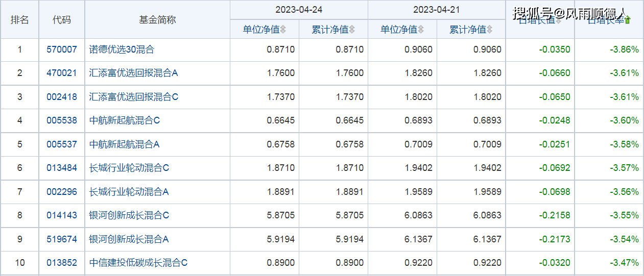The image size is (644, 276).
Task: Click -3.61% in the 汇添富优选回报混合C row
Action: pyautogui.click(x=625, y=97)
